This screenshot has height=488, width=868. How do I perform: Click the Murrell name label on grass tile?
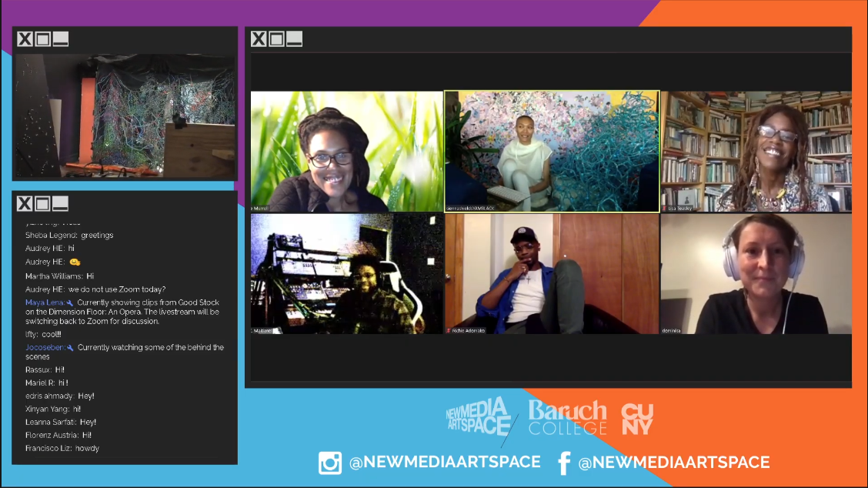(260, 209)
